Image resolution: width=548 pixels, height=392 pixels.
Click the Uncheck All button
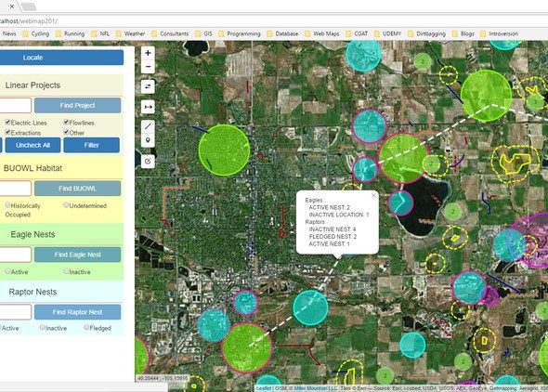point(33,145)
